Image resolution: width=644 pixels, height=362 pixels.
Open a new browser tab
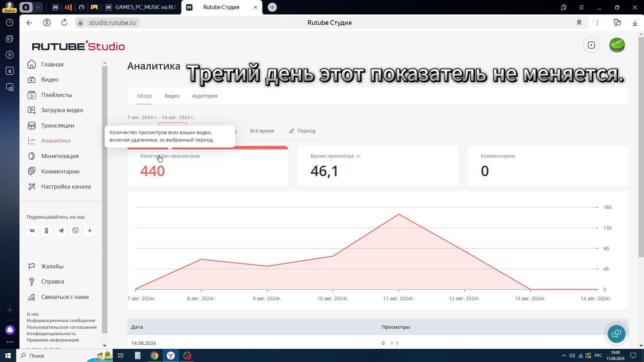pyautogui.click(x=272, y=7)
